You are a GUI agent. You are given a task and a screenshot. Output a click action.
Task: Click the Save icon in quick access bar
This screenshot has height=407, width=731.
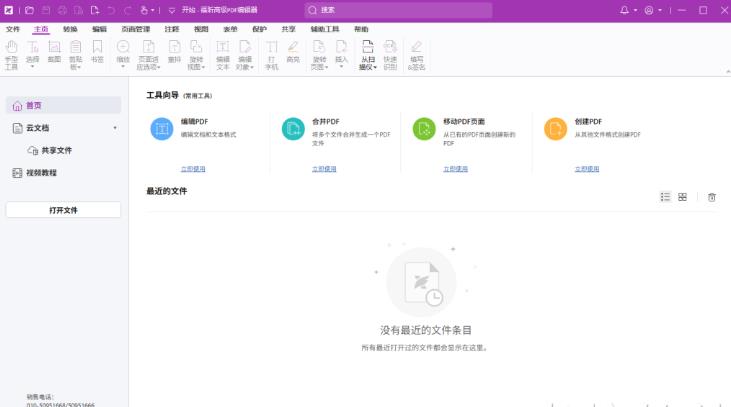(46, 10)
